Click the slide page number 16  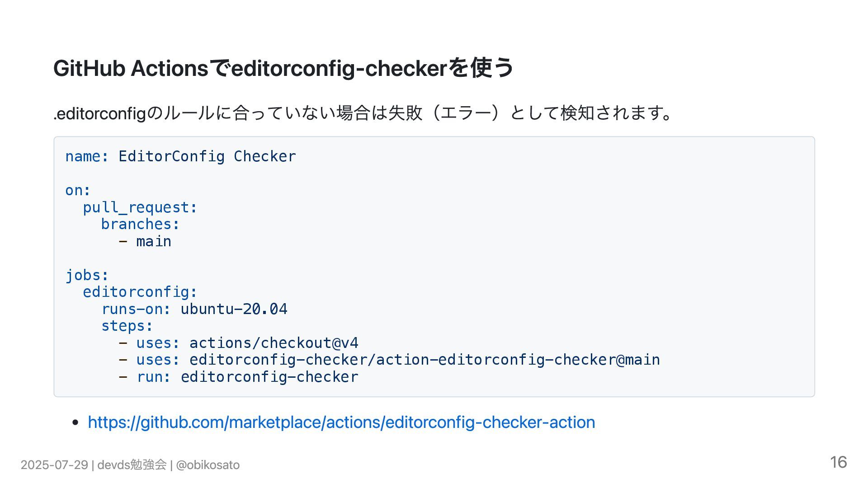839,462
